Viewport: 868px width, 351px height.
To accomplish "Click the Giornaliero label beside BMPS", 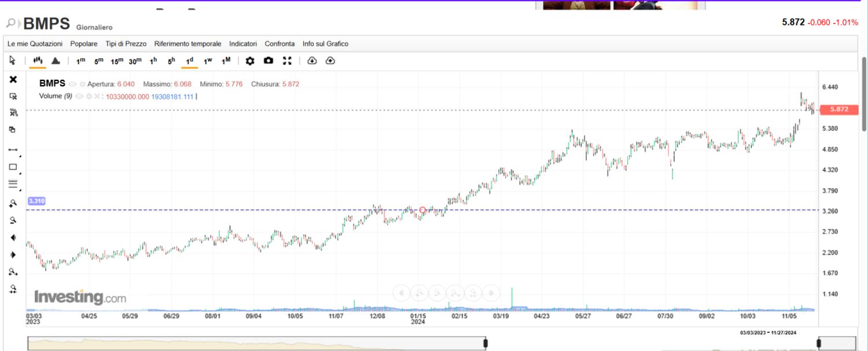I will pos(94,28).
